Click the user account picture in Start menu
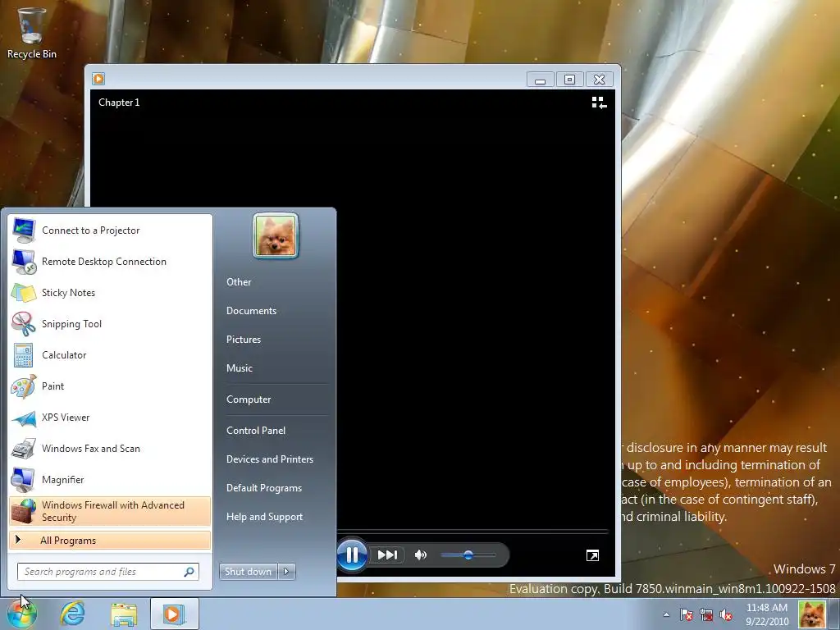The image size is (840, 630). click(x=276, y=235)
